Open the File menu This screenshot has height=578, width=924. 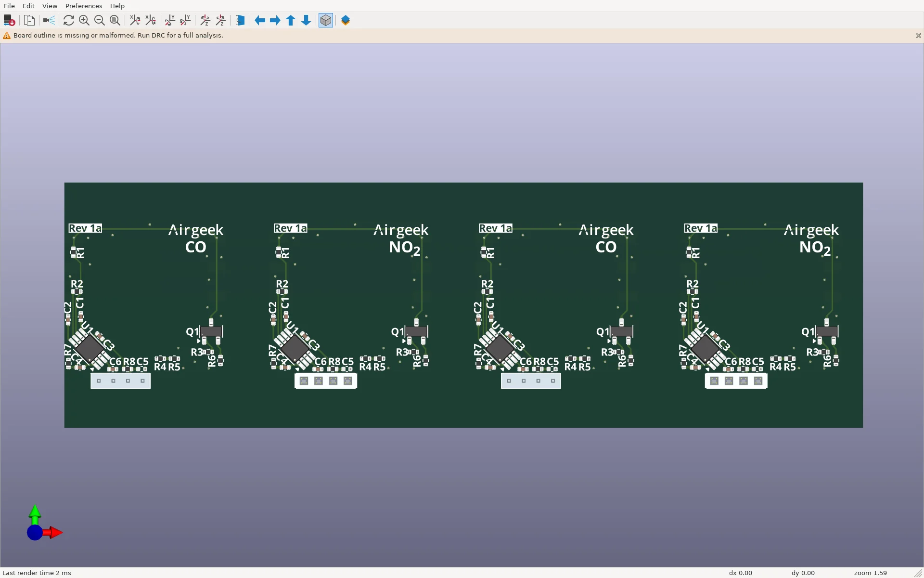(9, 6)
